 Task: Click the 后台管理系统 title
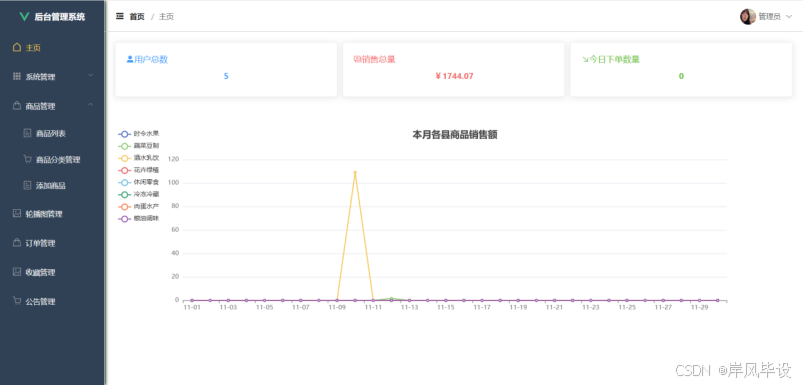[59, 17]
